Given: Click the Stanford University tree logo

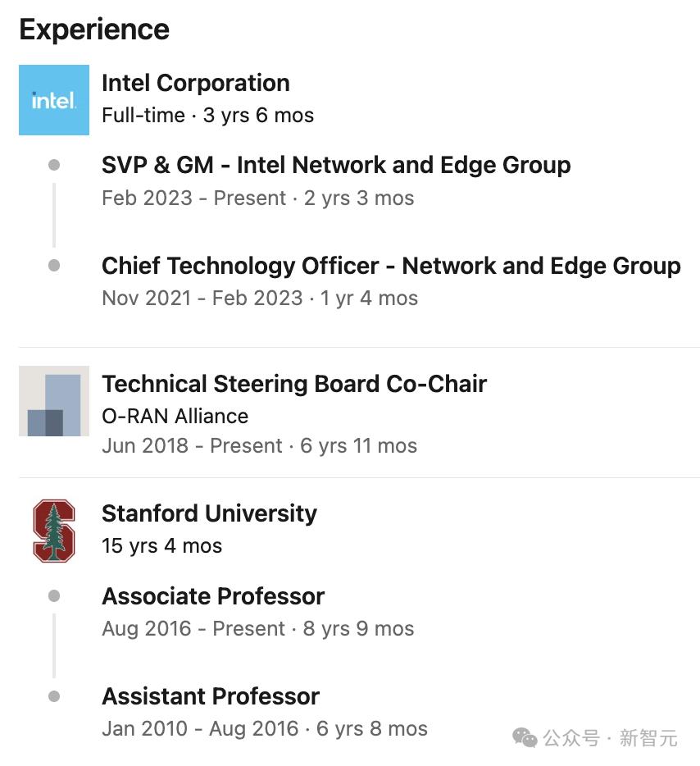Looking at the screenshot, I should click(x=54, y=531).
